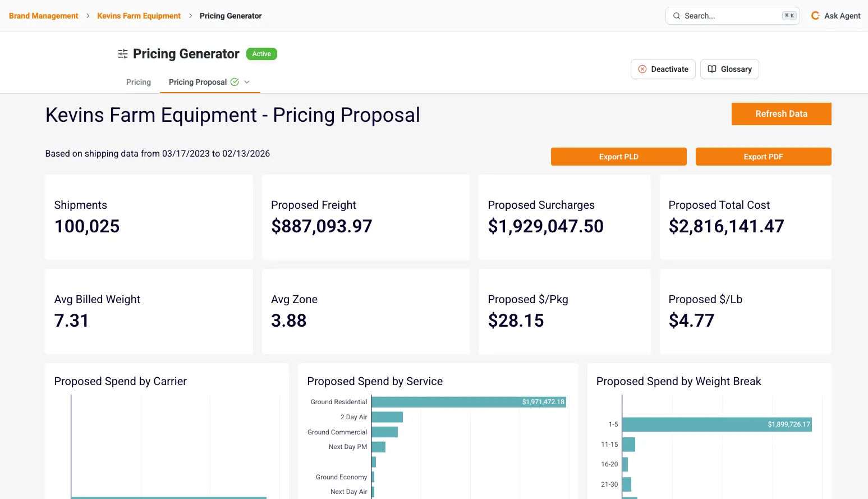868x499 pixels.
Task: Click the 1-5 weight break bar
Action: 716,424
